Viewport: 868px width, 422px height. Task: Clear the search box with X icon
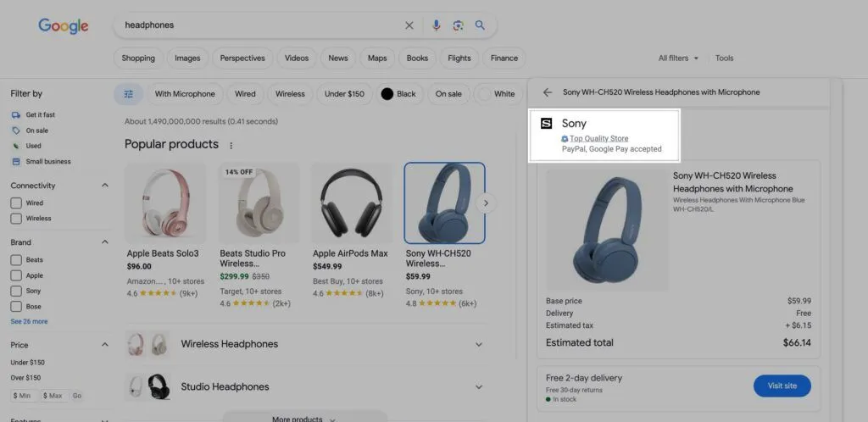coord(409,25)
